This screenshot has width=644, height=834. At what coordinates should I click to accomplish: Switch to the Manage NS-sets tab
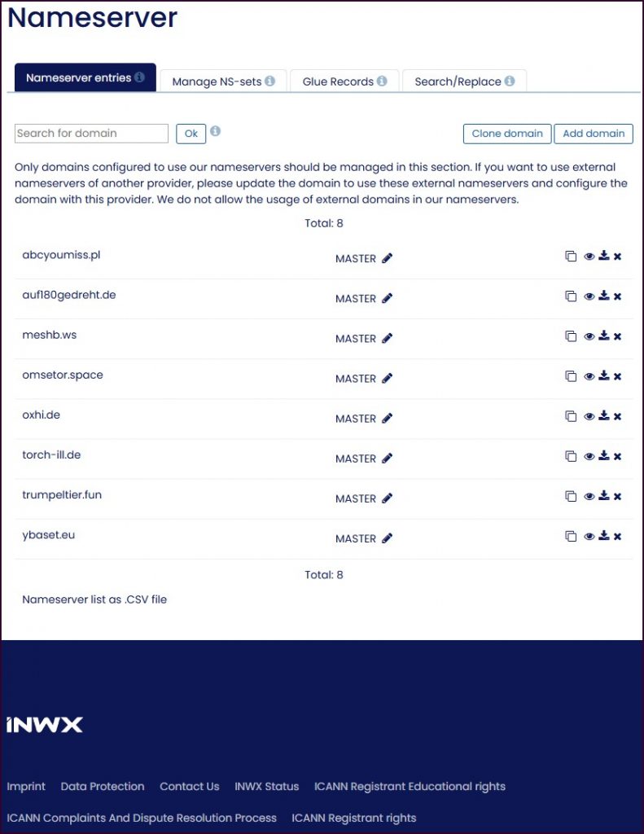pyautogui.click(x=223, y=81)
